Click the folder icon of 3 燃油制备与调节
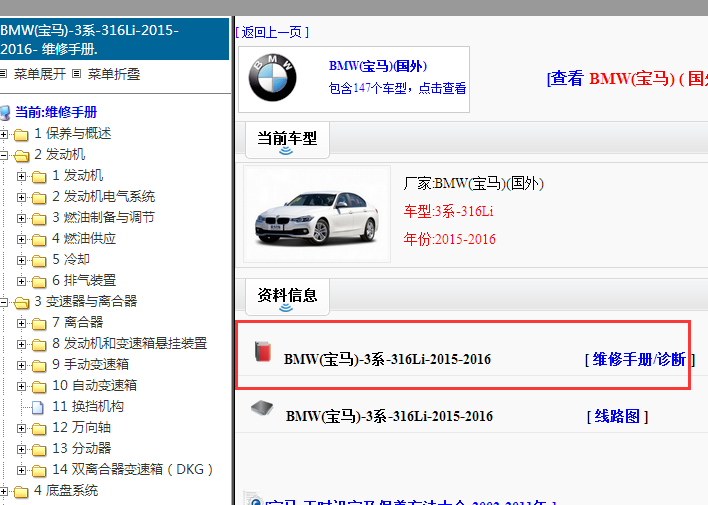Image resolution: width=708 pixels, height=505 pixels. (x=39, y=219)
